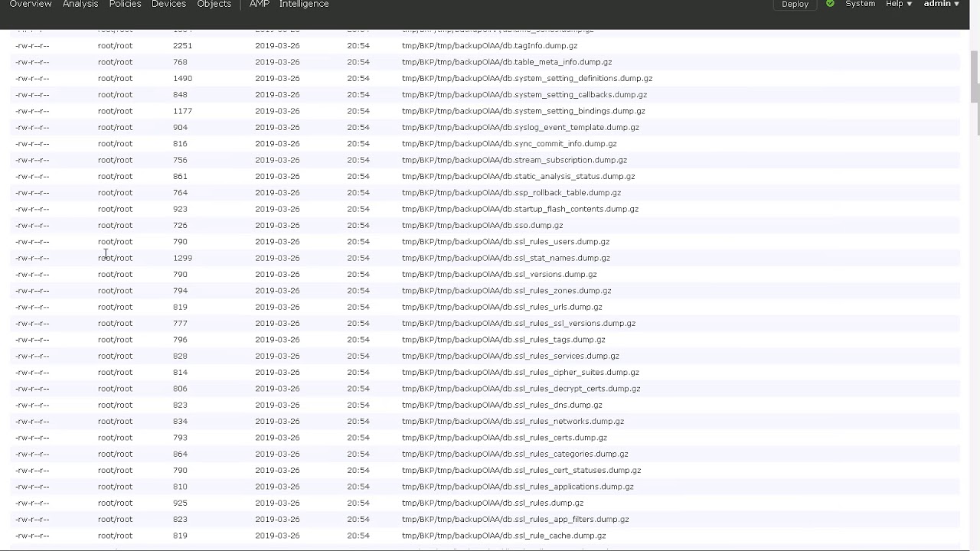
Task: Select db.static_analysis_status.dump.gz path
Action: [x=518, y=176]
